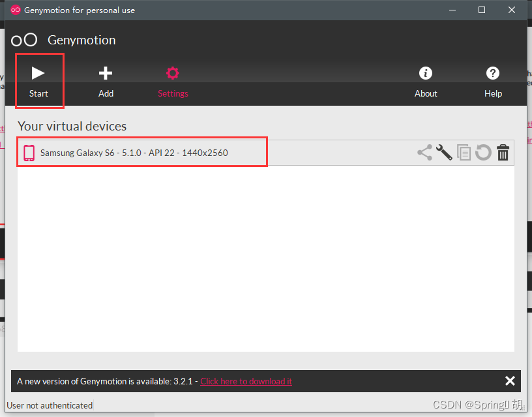
Task: Close the Genymotion window
Action: [512, 10]
